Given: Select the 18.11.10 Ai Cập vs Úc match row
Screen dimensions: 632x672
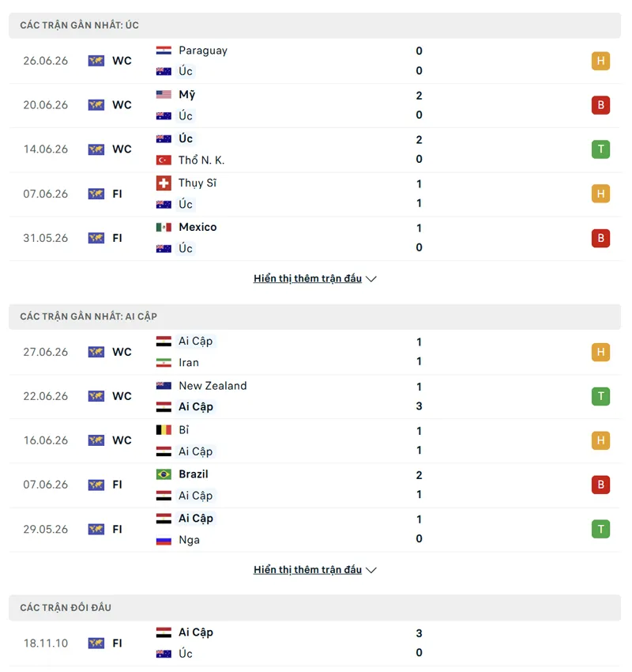Looking at the screenshot, I should (x=314, y=643).
